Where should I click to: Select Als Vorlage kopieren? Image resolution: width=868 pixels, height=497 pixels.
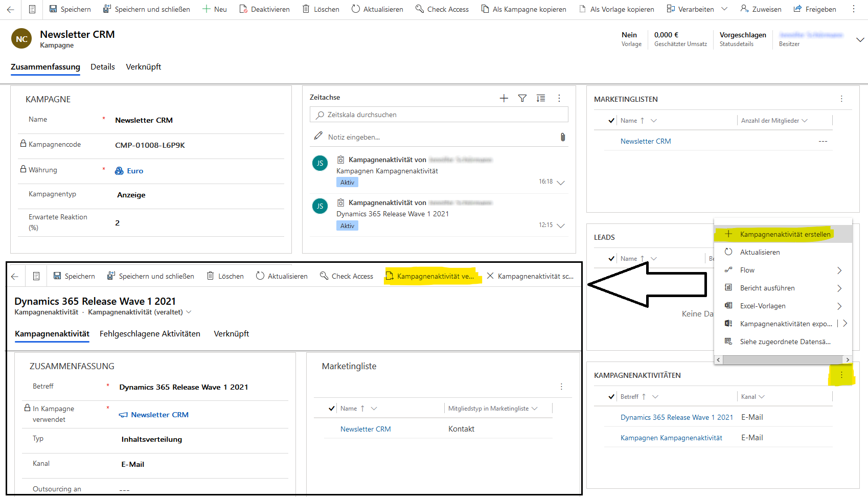tap(616, 9)
